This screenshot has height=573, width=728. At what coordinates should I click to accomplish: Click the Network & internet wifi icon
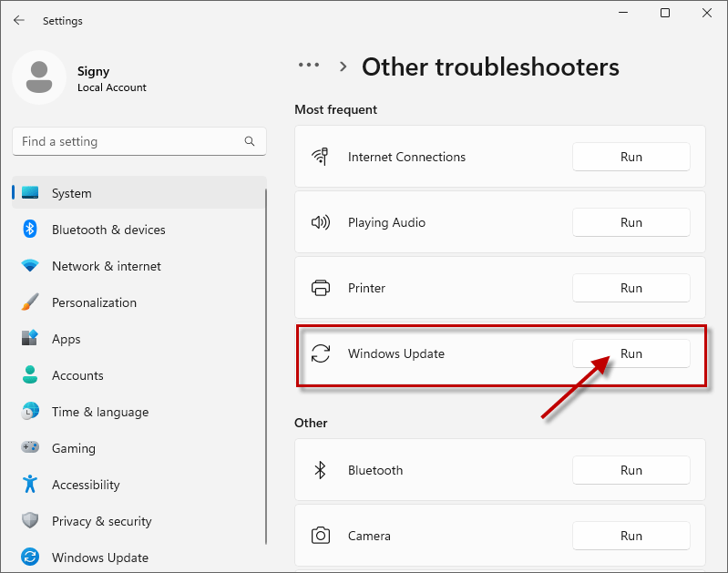(x=30, y=266)
